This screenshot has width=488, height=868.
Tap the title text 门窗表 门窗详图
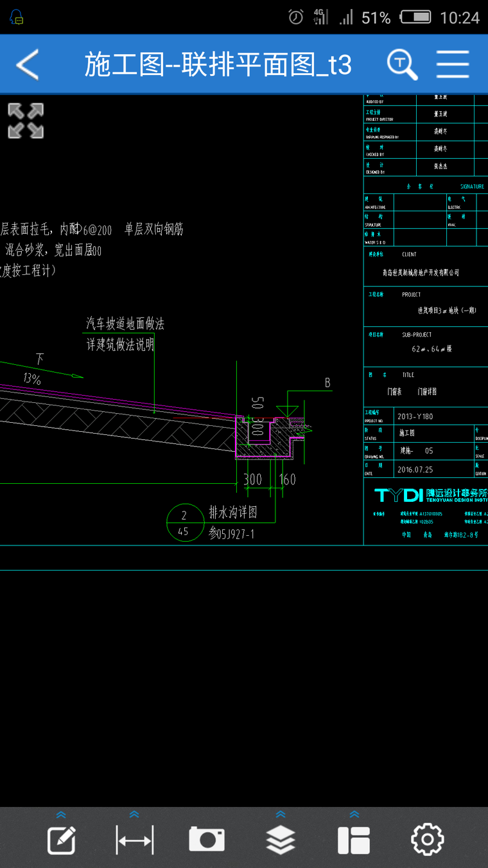tap(412, 391)
